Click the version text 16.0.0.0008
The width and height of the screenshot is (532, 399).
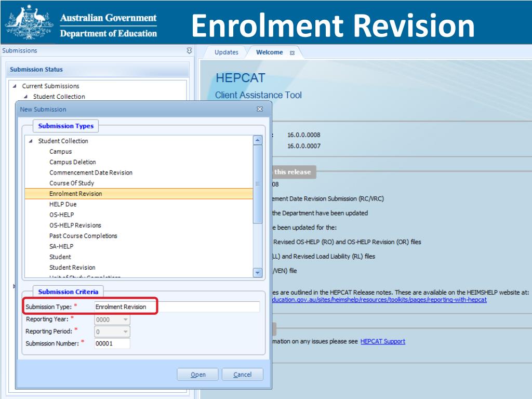[303, 135]
